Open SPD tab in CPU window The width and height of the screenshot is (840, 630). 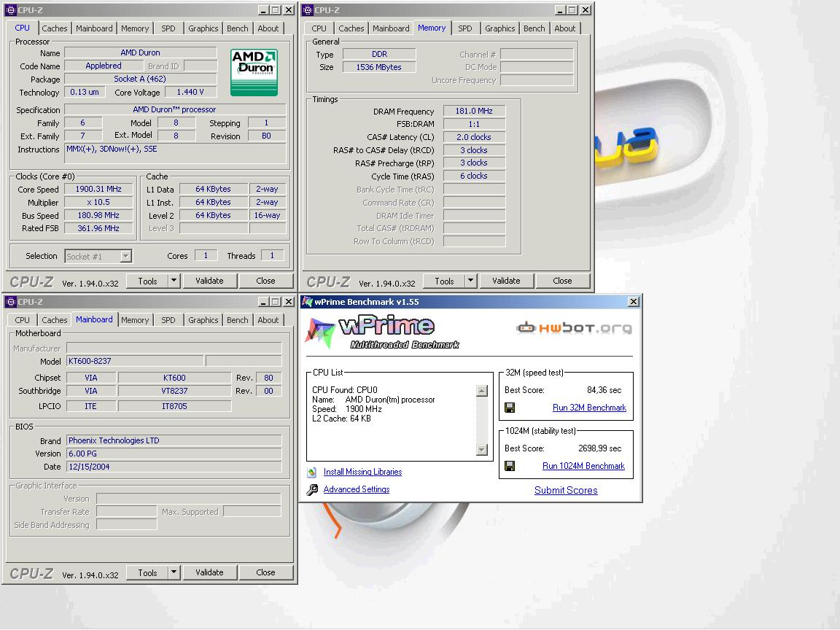(x=168, y=28)
